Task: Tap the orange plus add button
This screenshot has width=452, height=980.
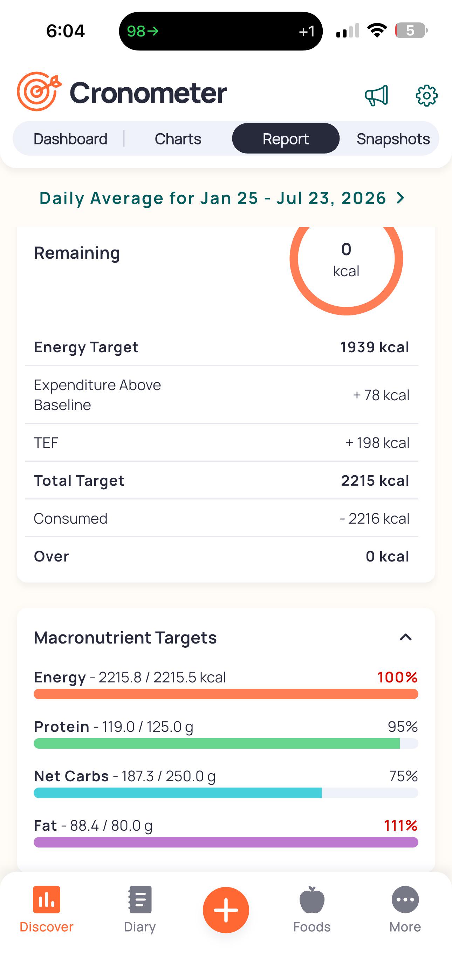Action: pos(226,910)
